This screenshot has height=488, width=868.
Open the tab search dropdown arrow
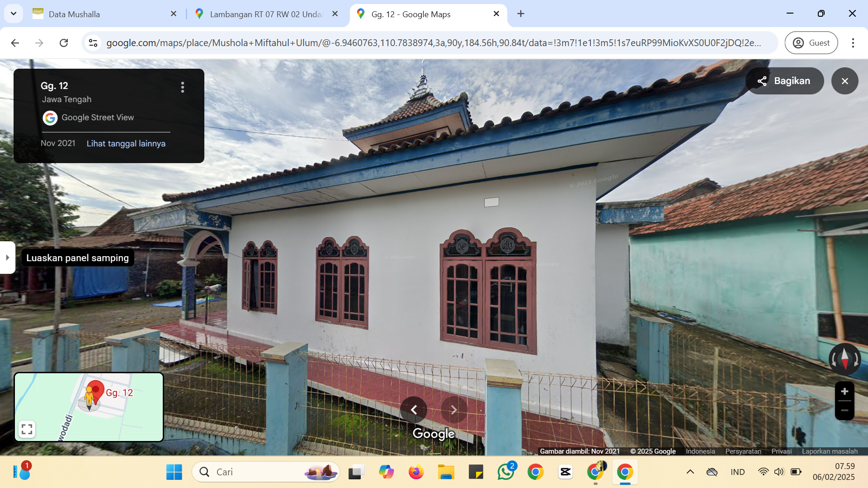click(14, 14)
